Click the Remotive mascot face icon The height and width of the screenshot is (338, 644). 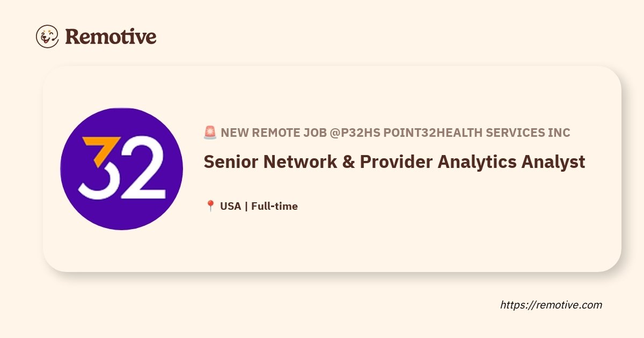tap(47, 36)
